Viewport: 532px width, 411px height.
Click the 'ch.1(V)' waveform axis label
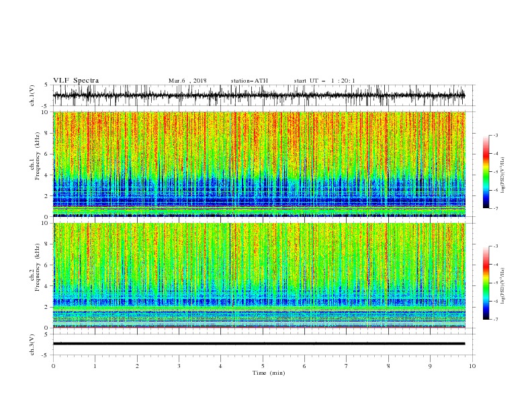[x=32, y=95]
